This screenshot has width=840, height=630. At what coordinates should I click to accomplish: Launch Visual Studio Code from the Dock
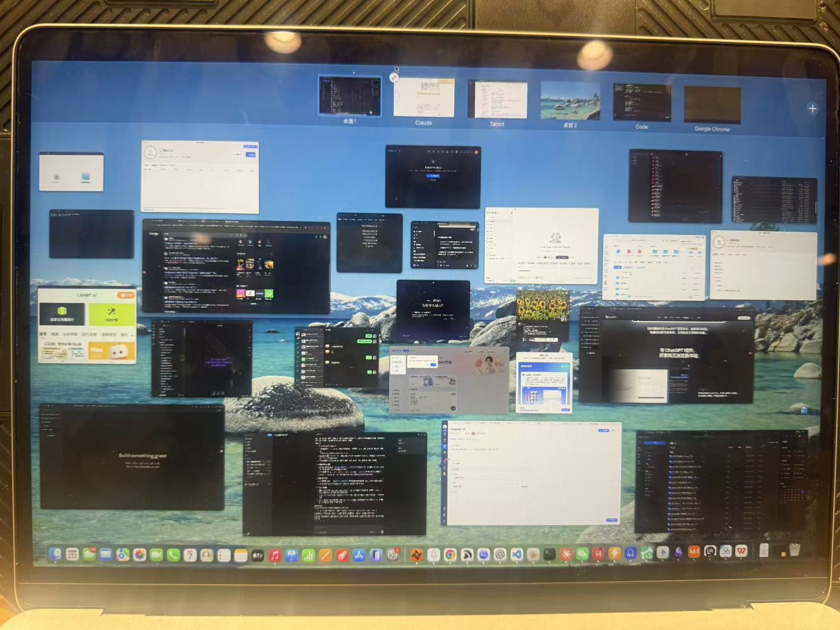(516, 555)
